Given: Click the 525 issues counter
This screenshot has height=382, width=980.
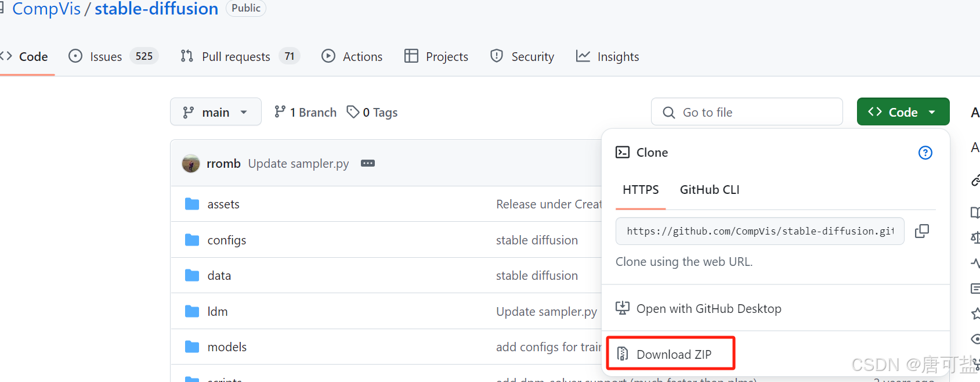Looking at the screenshot, I should tap(144, 56).
